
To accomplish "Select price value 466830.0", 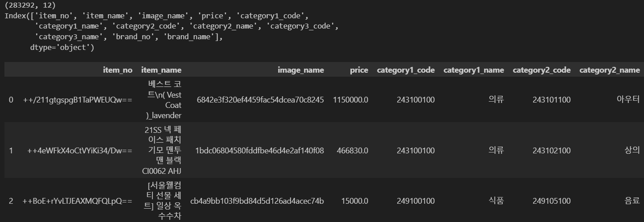I will click(353, 151).
